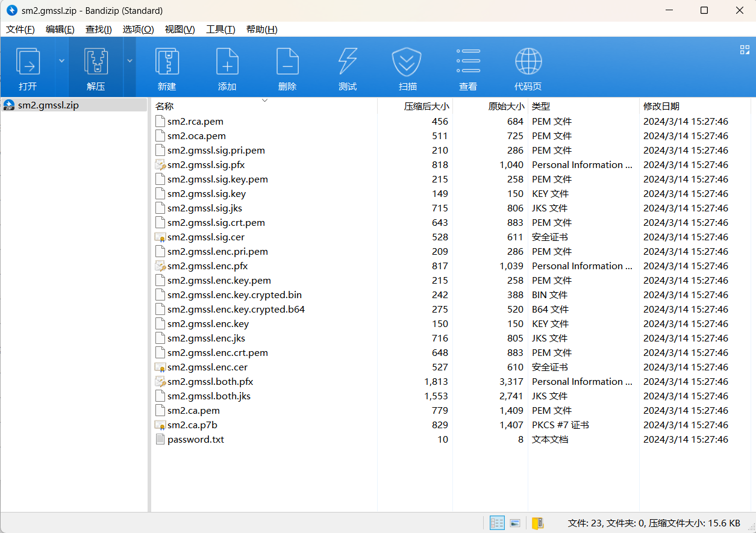Click the 3,317 original size value

(x=511, y=381)
